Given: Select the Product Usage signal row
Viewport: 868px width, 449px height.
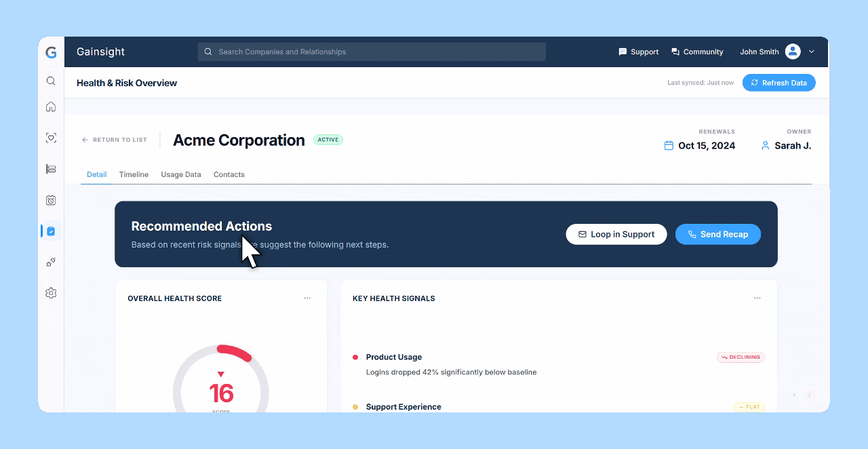Looking at the screenshot, I should (558, 364).
